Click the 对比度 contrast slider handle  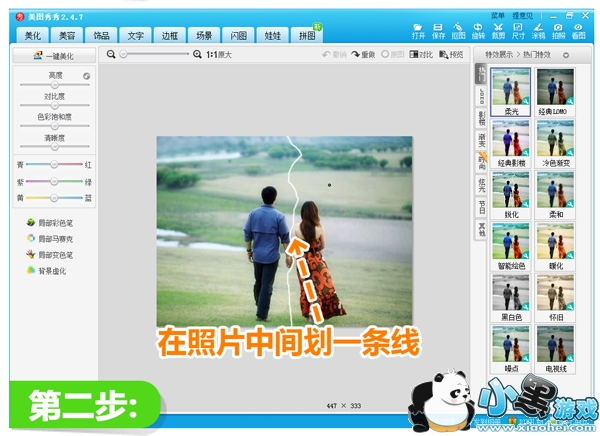[x=55, y=104]
